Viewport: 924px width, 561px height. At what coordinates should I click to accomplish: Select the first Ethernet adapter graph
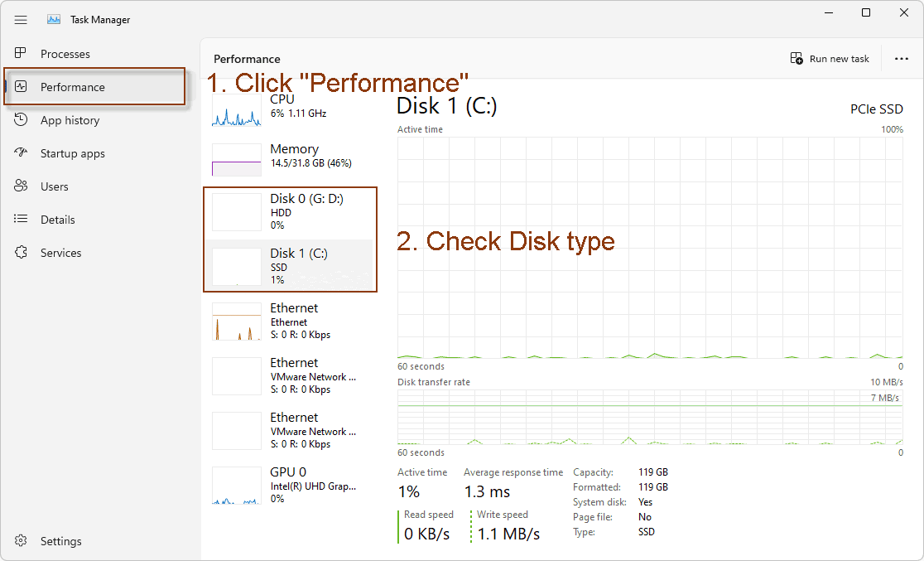236,322
